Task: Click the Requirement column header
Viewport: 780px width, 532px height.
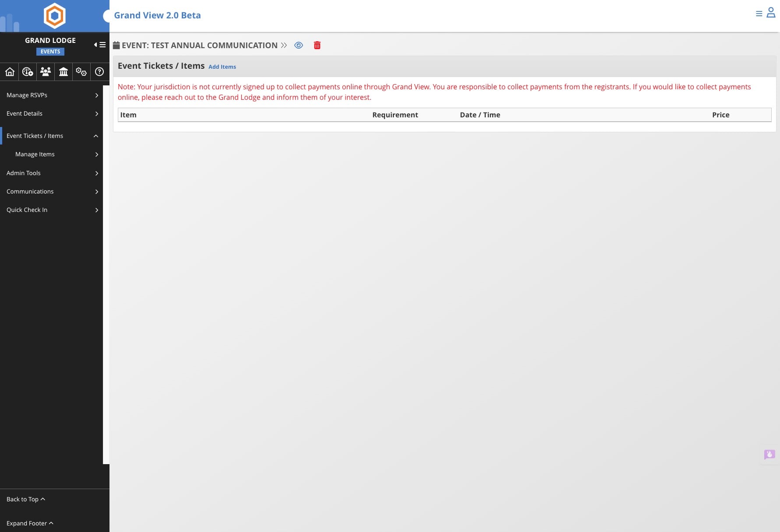Action: tap(395, 115)
